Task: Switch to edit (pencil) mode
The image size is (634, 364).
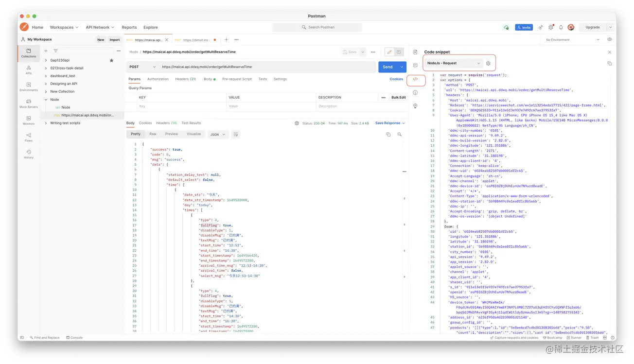Action: coord(389,52)
